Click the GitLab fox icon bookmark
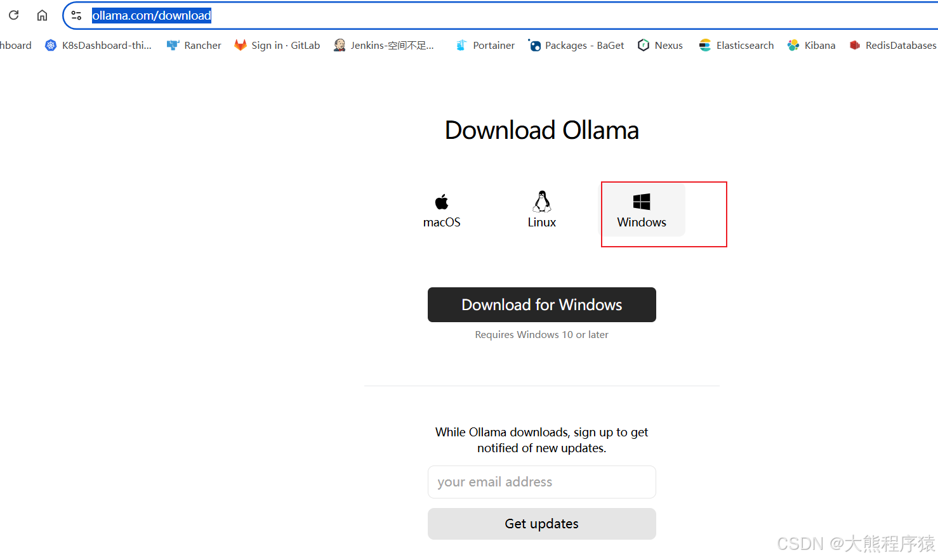 click(241, 45)
